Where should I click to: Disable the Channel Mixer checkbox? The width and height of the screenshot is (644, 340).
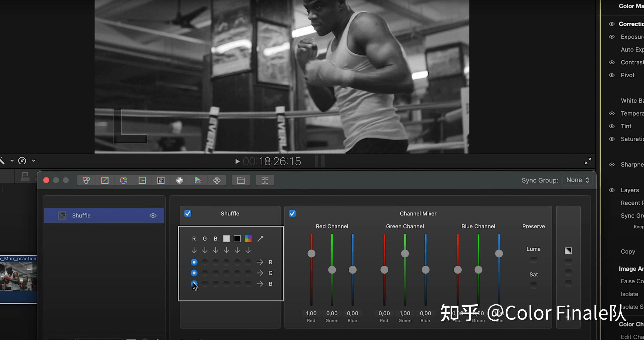292,213
